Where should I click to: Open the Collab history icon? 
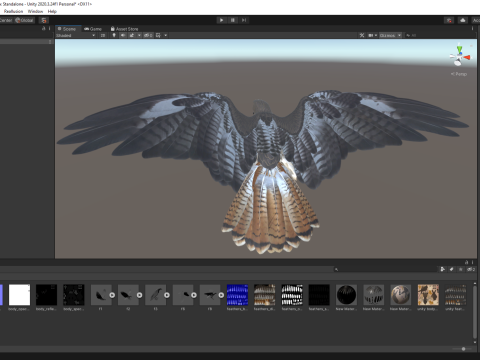pyautogui.click(x=449, y=20)
